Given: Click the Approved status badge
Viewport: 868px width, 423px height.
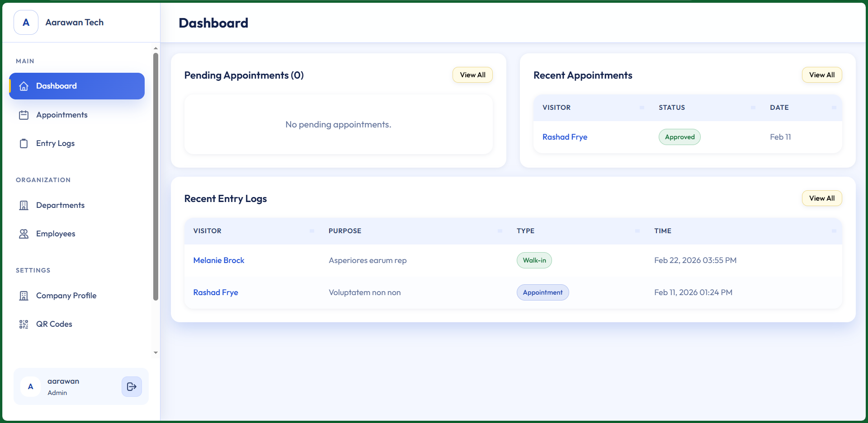Looking at the screenshot, I should [679, 137].
